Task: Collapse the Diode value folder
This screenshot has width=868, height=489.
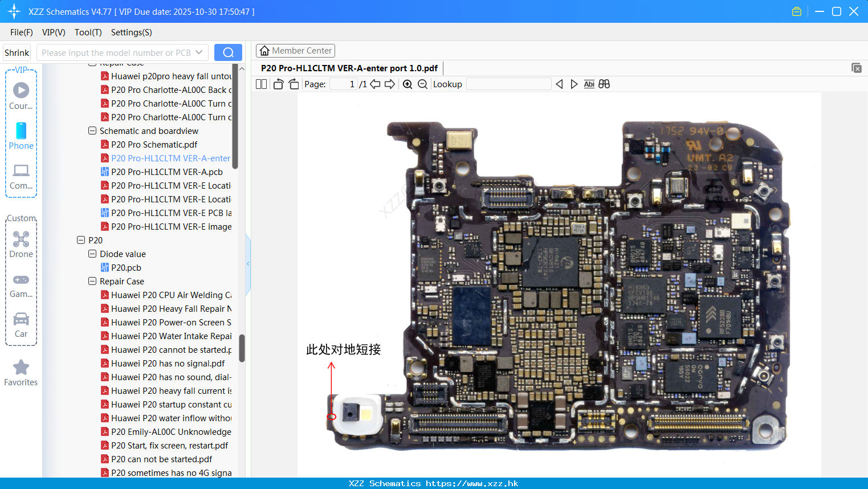Action: 92,254
